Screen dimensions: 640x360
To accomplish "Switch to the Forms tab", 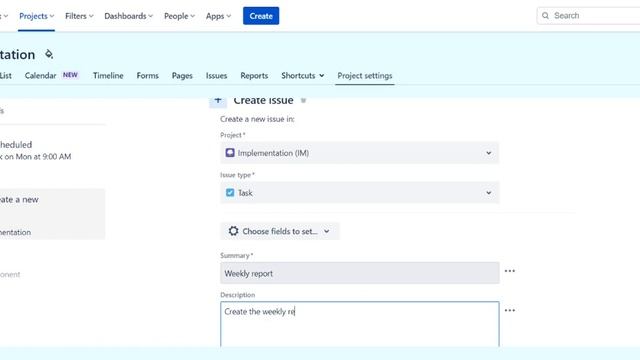I will (147, 76).
